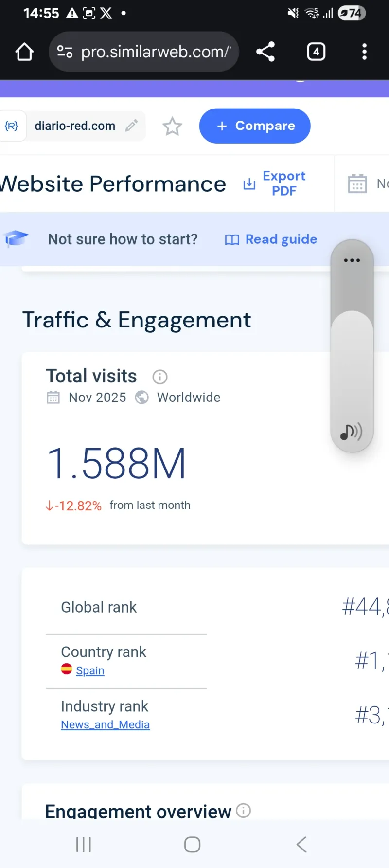The height and width of the screenshot is (868, 389).
Task: Tap the share icon in browser toolbar
Action: pyautogui.click(x=265, y=52)
